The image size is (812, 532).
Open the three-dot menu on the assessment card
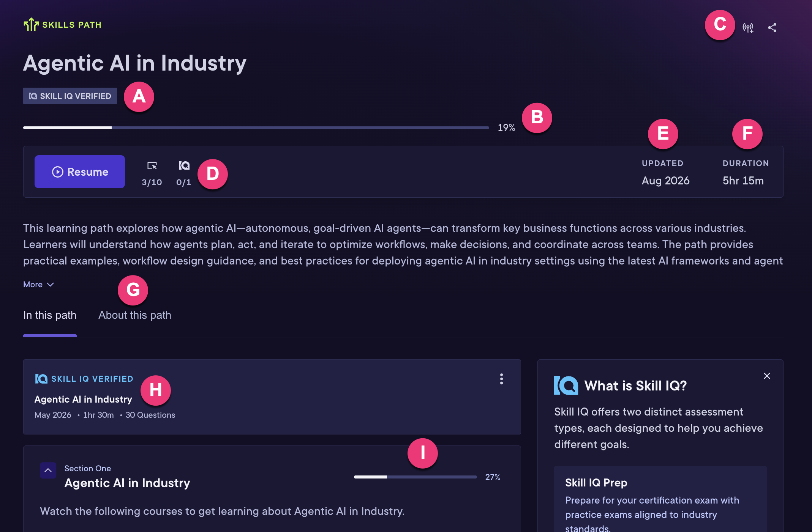click(501, 379)
